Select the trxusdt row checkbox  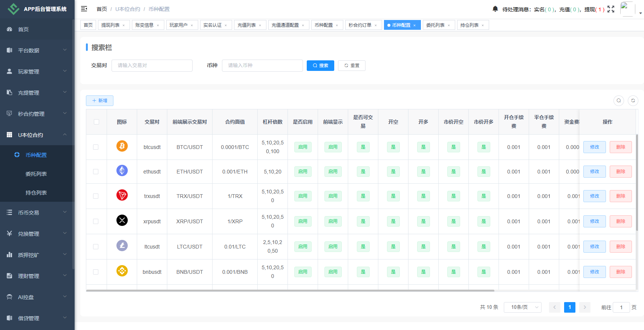pos(96,196)
